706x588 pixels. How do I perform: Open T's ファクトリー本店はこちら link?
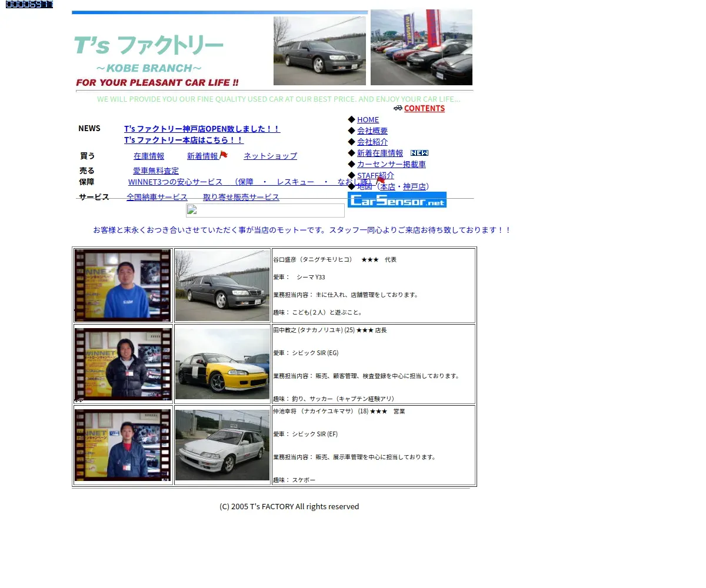(184, 140)
